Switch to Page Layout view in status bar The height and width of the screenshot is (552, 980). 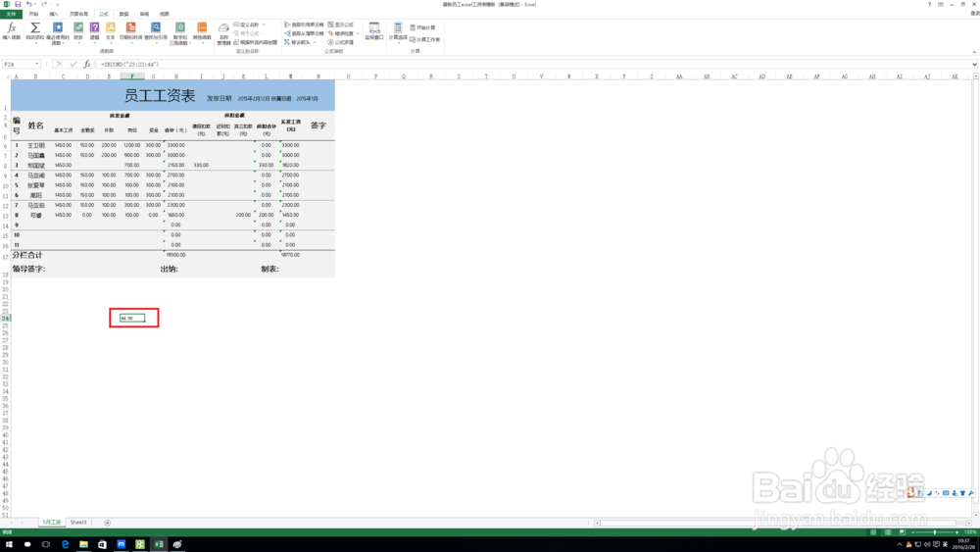pos(888,532)
